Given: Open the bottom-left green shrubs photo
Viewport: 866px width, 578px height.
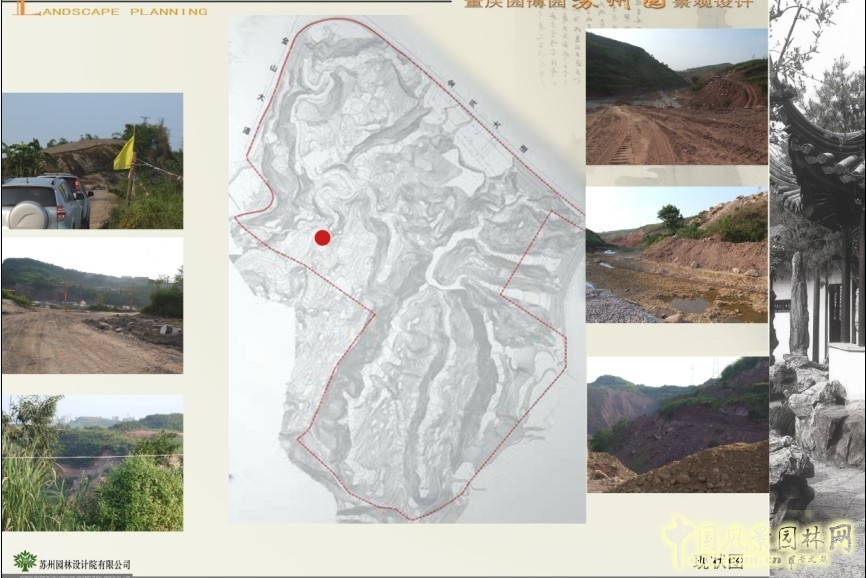Looking at the screenshot, I should 92,462.
